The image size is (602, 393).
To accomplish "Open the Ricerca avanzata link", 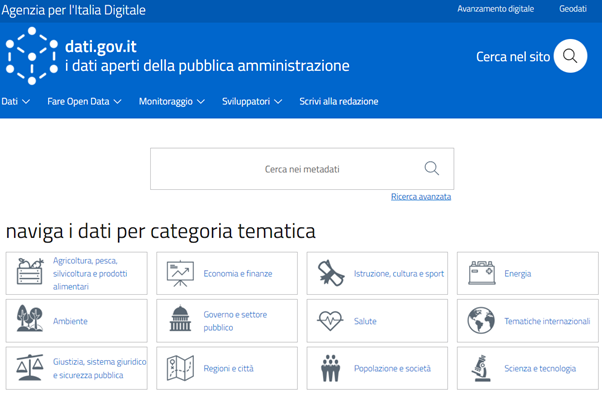I will 421,196.
